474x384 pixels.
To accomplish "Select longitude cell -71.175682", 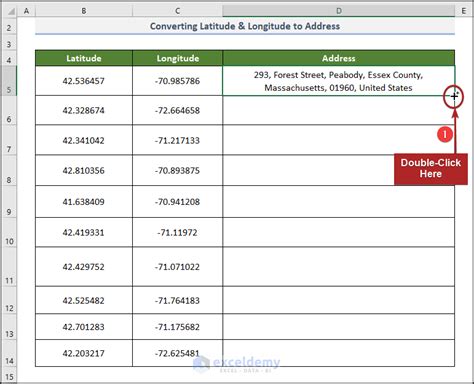I will (177, 327).
